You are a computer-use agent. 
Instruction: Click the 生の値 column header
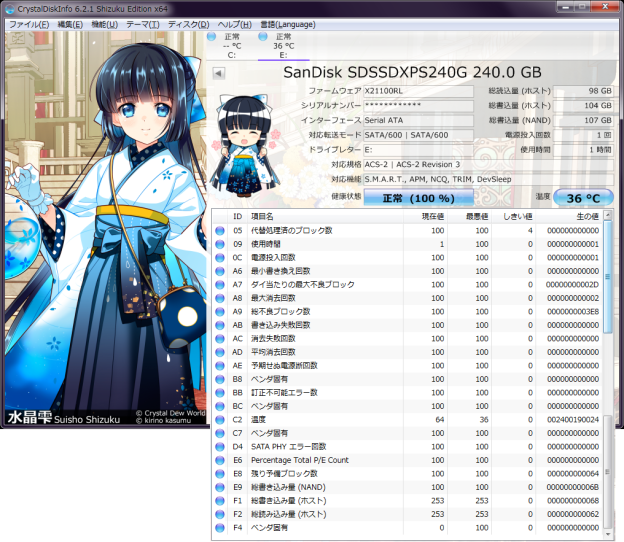(569, 216)
